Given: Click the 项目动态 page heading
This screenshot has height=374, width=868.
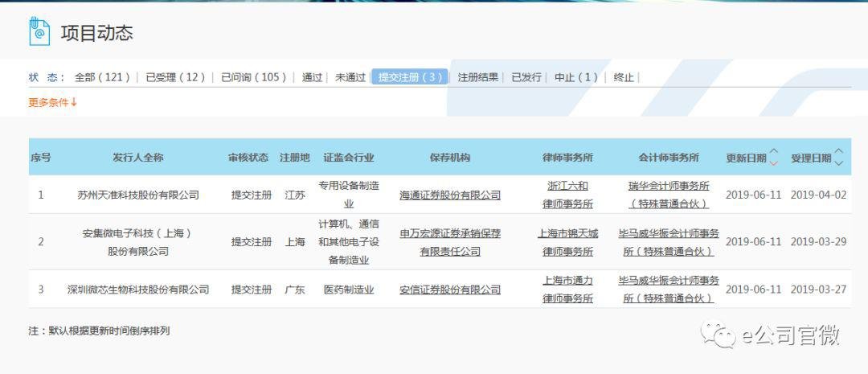Looking at the screenshot, I should pos(97,33).
